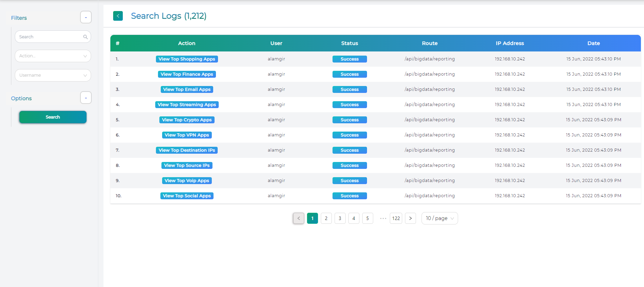Click Success badge in row 4
Image resolution: width=644 pixels, height=287 pixels.
click(x=349, y=105)
